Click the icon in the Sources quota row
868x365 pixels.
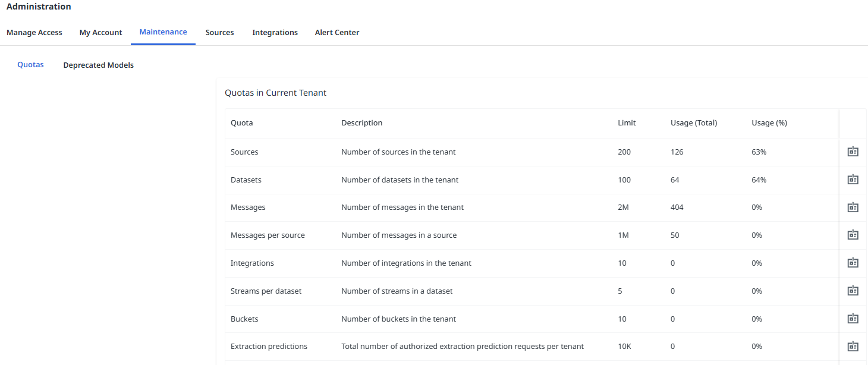point(853,152)
